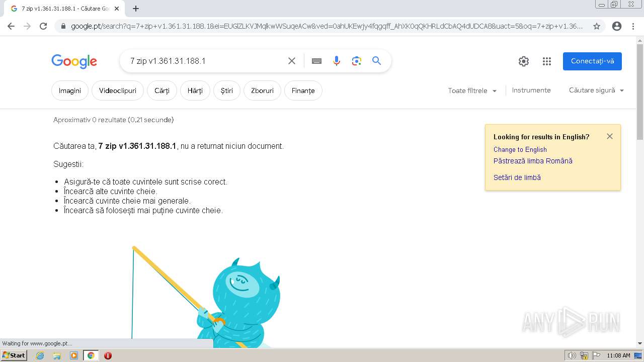Click 'Încearcă cuvinte cheie mai generale.' text
Screen dimensions: 644x362
pos(127,201)
